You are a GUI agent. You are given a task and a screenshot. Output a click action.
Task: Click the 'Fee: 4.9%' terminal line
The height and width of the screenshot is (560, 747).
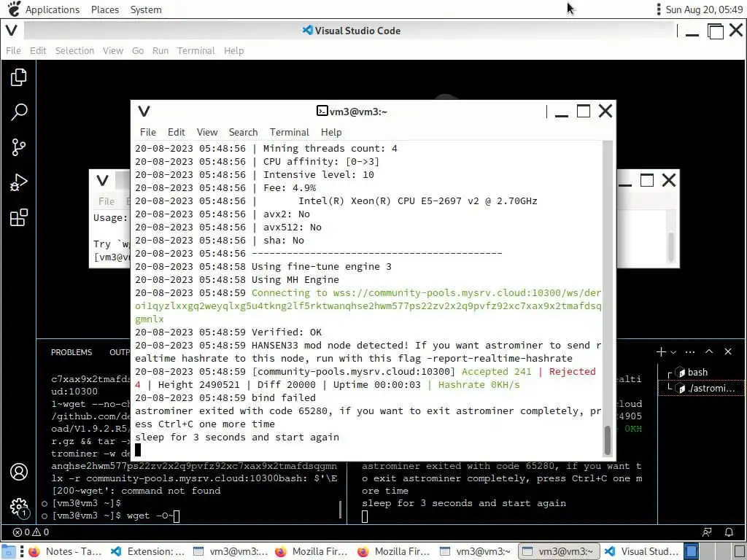290,188
